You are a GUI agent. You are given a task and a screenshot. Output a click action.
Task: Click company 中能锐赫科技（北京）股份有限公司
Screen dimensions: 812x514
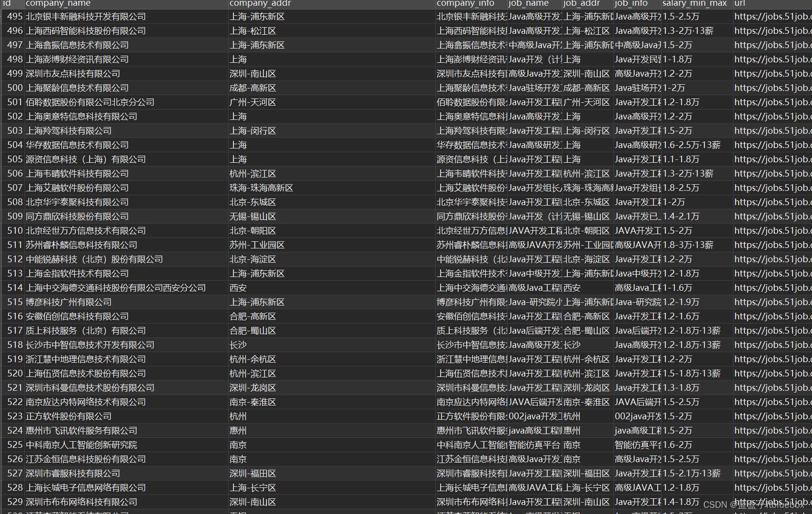tap(94, 259)
